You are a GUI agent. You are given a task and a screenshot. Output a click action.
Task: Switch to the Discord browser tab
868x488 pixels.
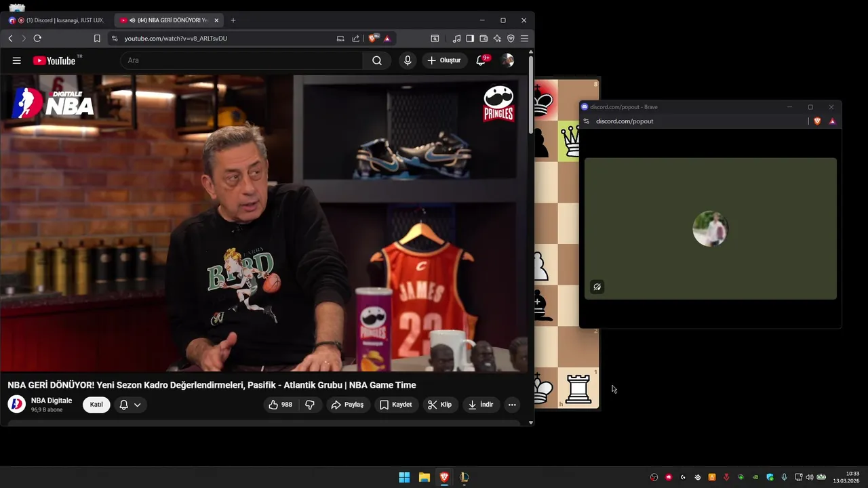tap(58, 20)
